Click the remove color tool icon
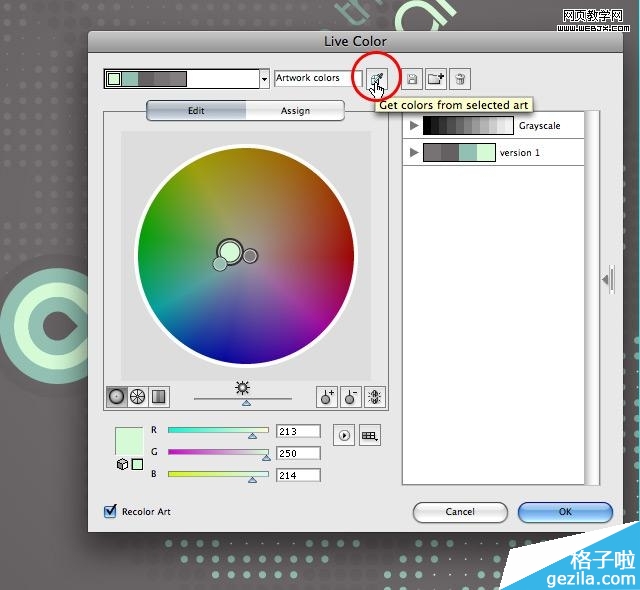The width and height of the screenshot is (640, 590). click(351, 397)
